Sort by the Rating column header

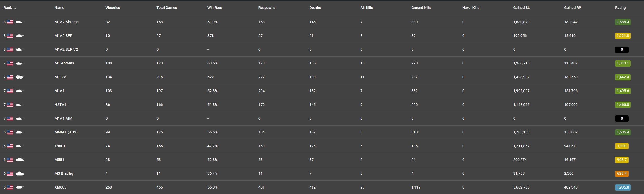(620, 8)
